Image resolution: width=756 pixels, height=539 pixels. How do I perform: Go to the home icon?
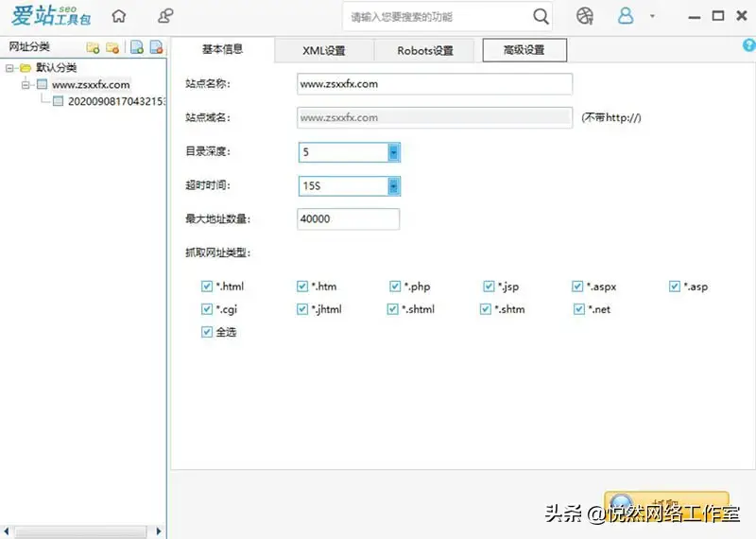(119, 16)
